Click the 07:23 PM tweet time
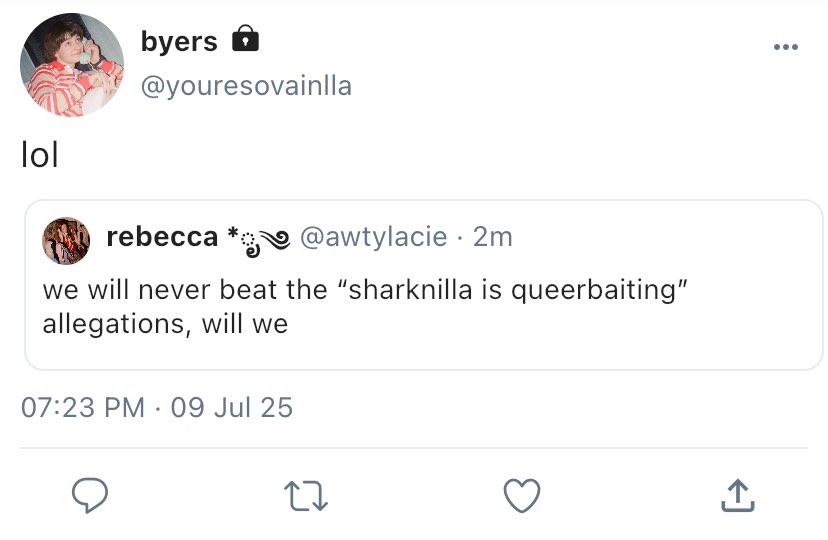Viewport: 828px width, 540px height. pos(83,408)
